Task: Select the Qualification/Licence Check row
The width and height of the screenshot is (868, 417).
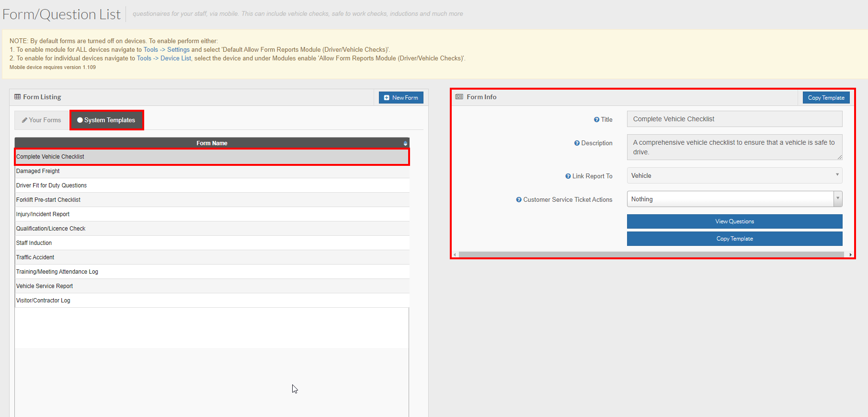Action: pos(212,229)
